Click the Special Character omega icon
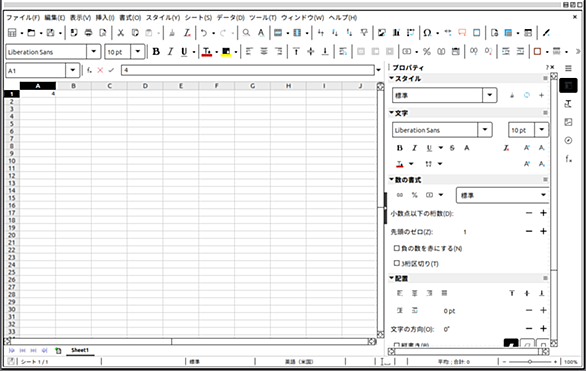This screenshot has height=371, width=586. (427, 33)
